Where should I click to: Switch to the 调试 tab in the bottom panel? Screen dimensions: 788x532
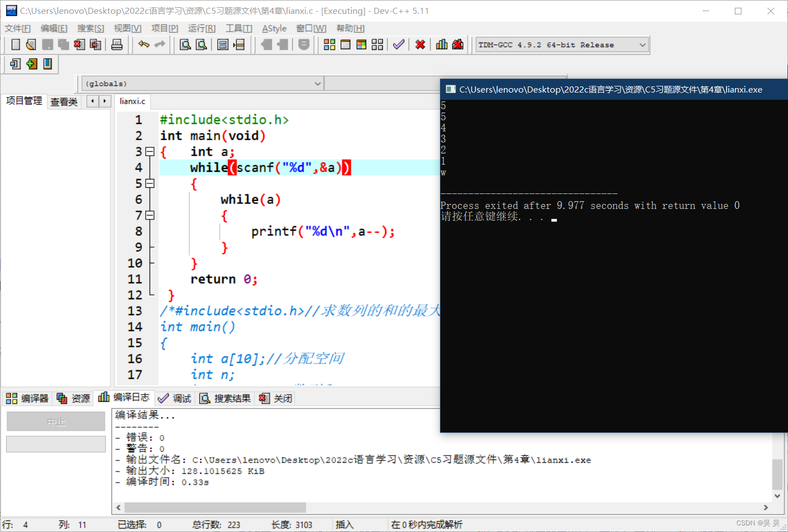pos(175,397)
